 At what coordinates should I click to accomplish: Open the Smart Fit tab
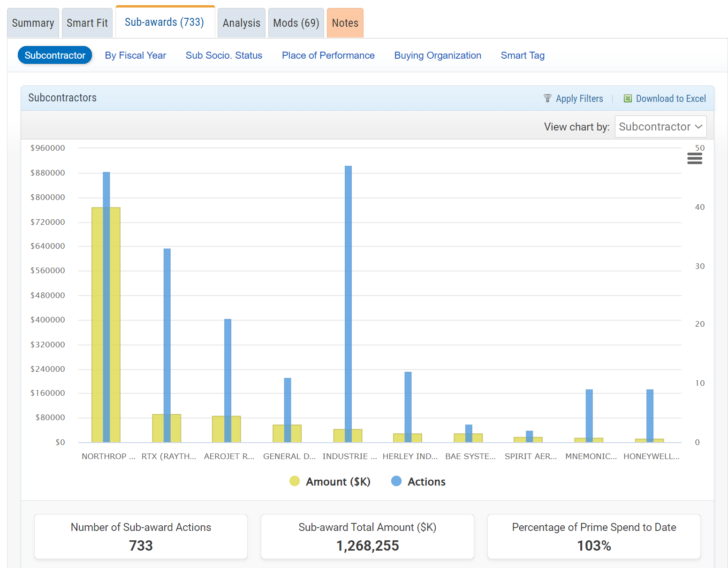click(x=87, y=23)
